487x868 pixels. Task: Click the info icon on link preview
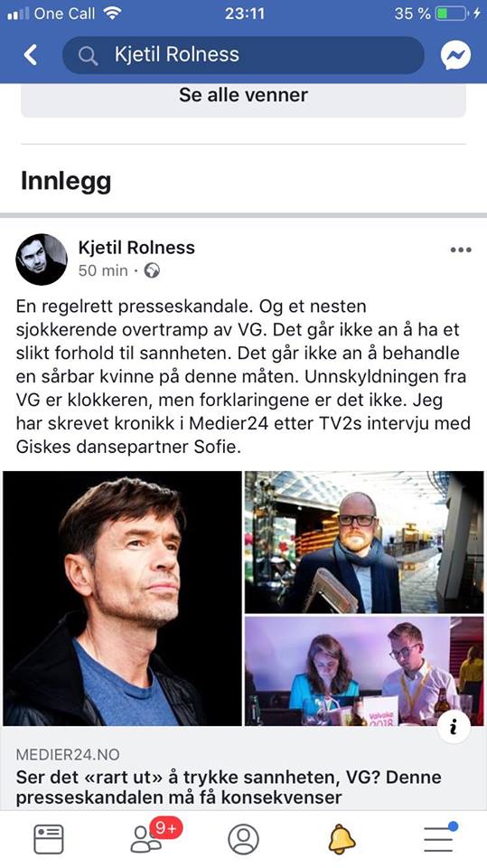pos(454,728)
